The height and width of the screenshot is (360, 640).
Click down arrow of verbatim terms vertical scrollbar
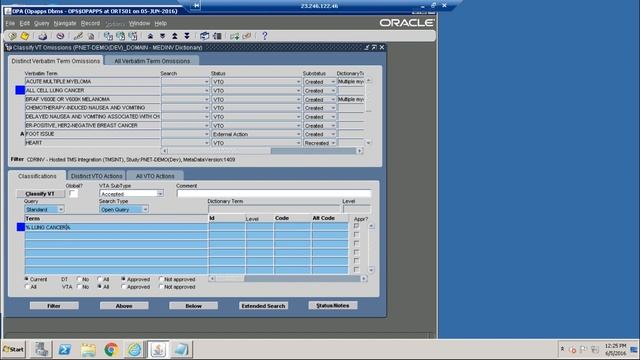(369, 143)
